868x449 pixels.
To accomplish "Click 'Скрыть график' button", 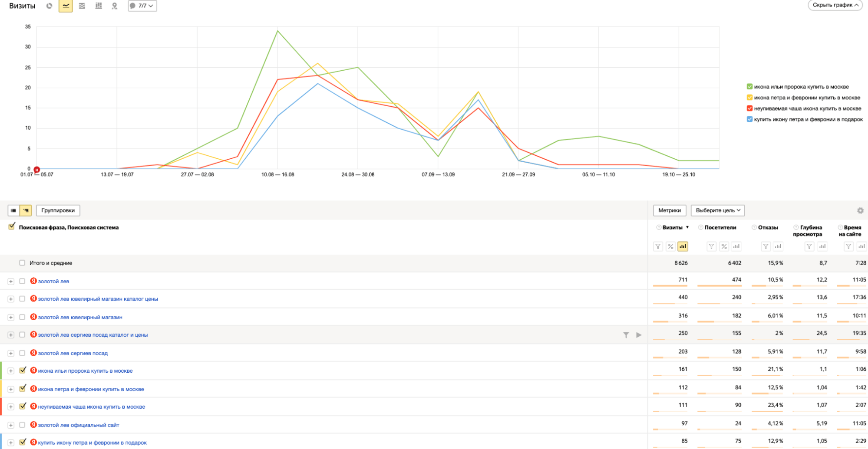I will click(x=835, y=5).
